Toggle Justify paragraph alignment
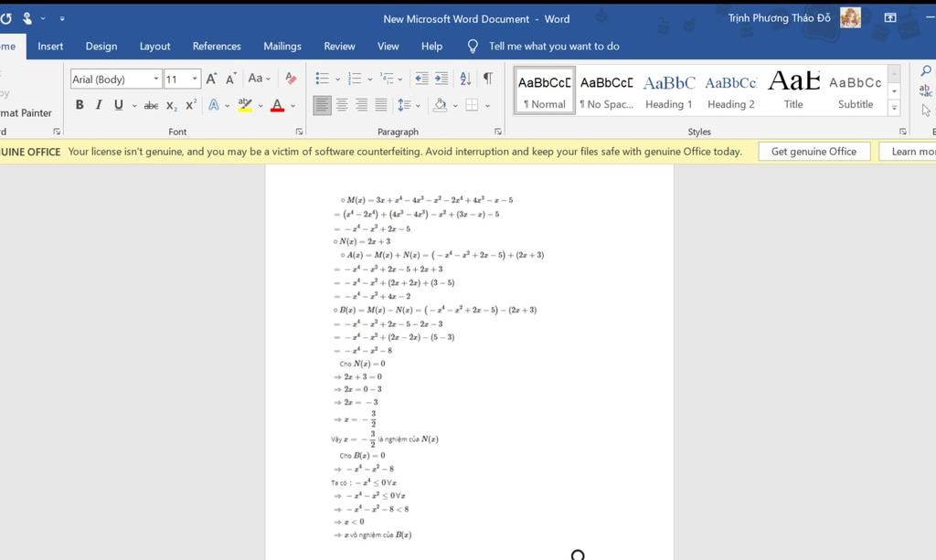936x560 pixels. (x=381, y=105)
